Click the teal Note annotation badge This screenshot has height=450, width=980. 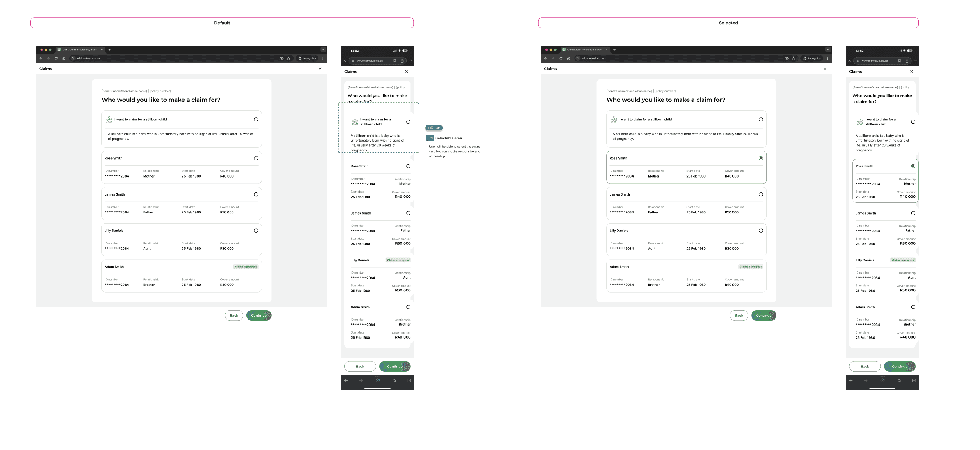pyautogui.click(x=434, y=128)
